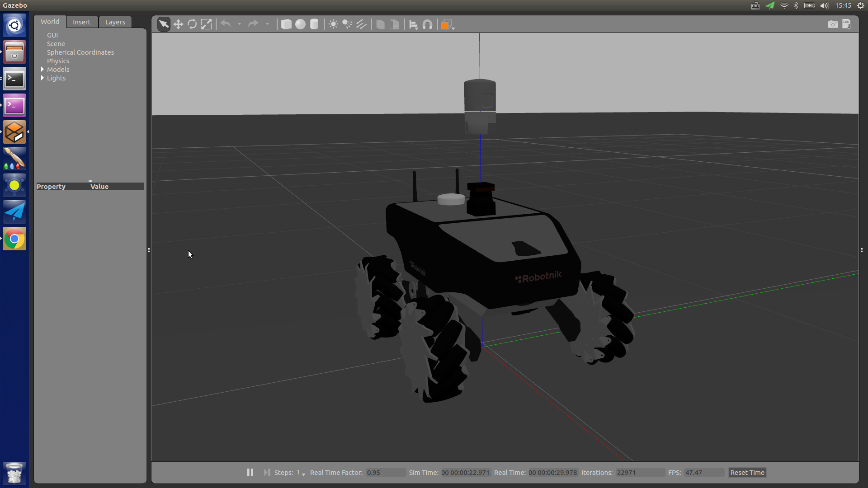Image resolution: width=868 pixels, height=488 pixels.
Task: Insert a sphere shape
Action: pos(300,24)
